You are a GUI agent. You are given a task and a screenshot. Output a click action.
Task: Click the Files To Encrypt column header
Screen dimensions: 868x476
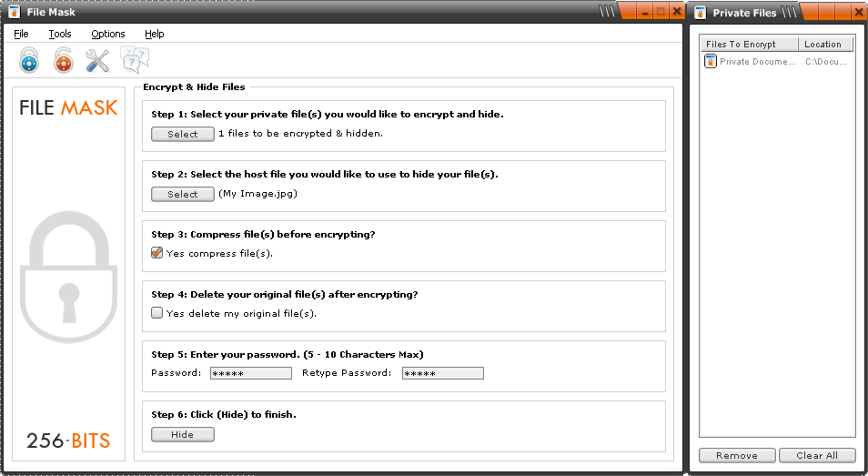click(x=750, y=45)
